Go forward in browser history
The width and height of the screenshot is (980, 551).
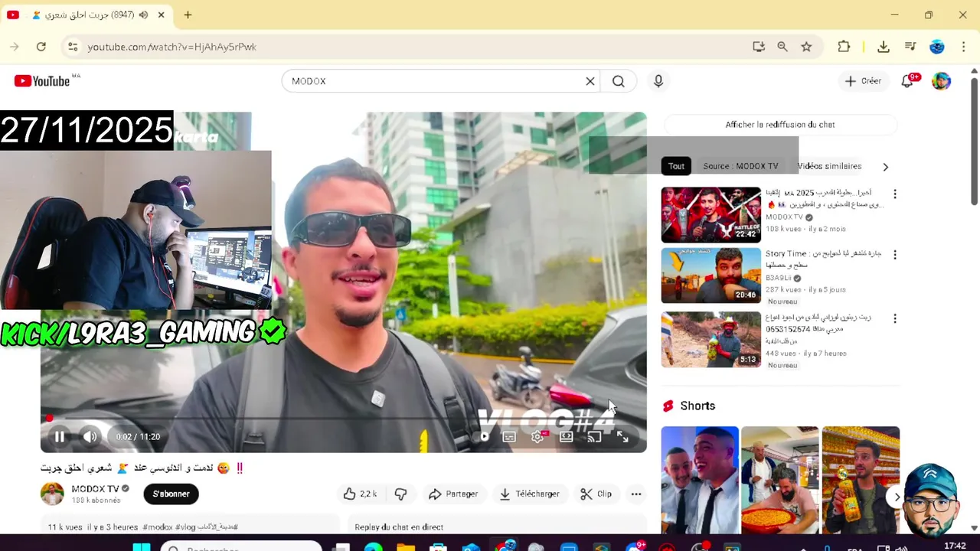(x=15, y=47)
